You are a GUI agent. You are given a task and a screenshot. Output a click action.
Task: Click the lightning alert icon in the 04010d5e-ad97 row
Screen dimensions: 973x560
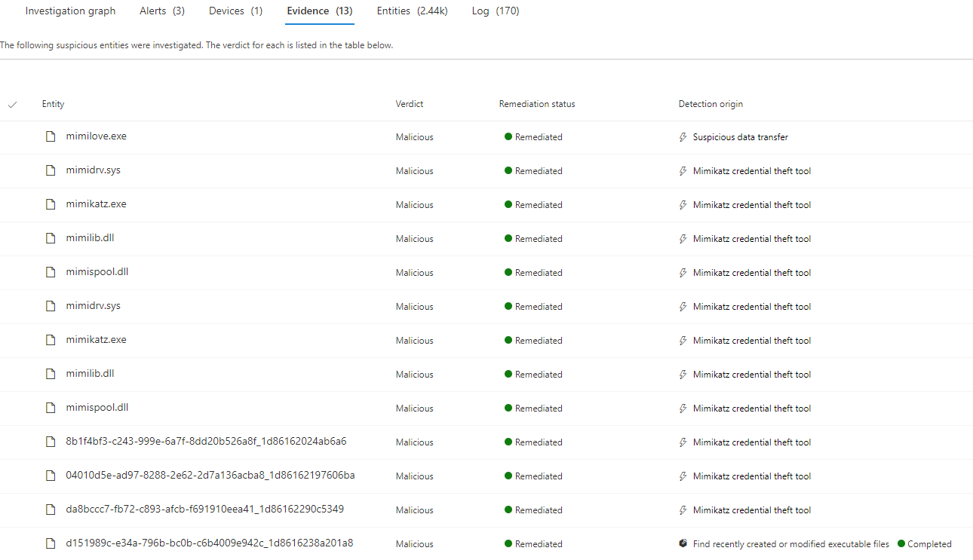click(x=683, y=476)
